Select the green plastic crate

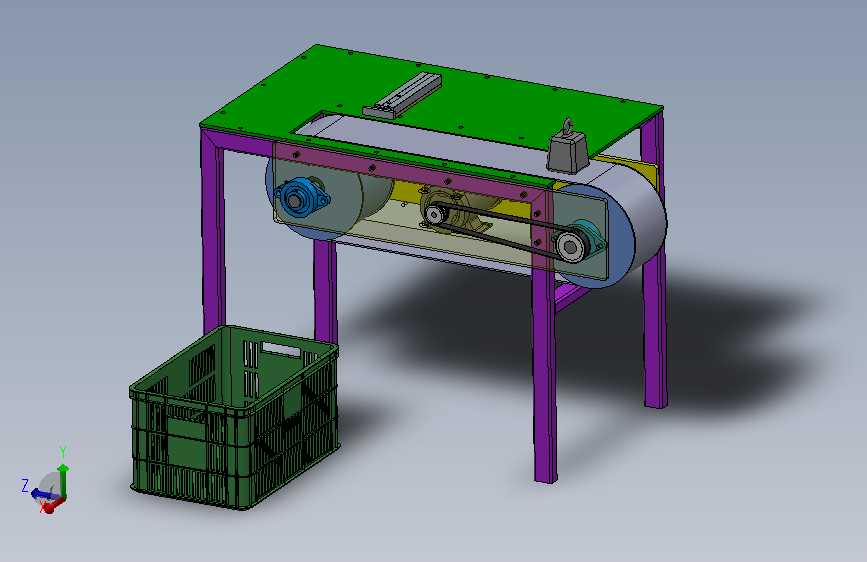pyautogui.click(x=234, y=417)
